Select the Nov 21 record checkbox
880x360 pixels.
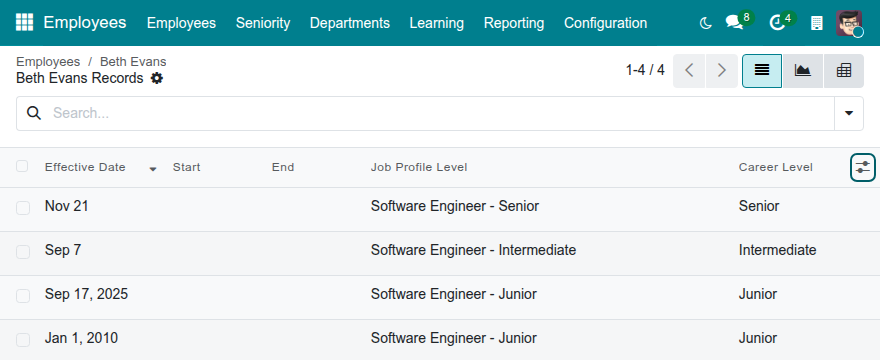23,208
